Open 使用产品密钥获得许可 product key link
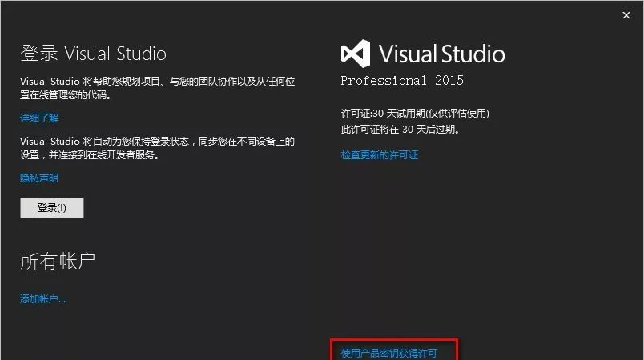The height and width of the screenshot is (360, 644). tap(389, 353)
